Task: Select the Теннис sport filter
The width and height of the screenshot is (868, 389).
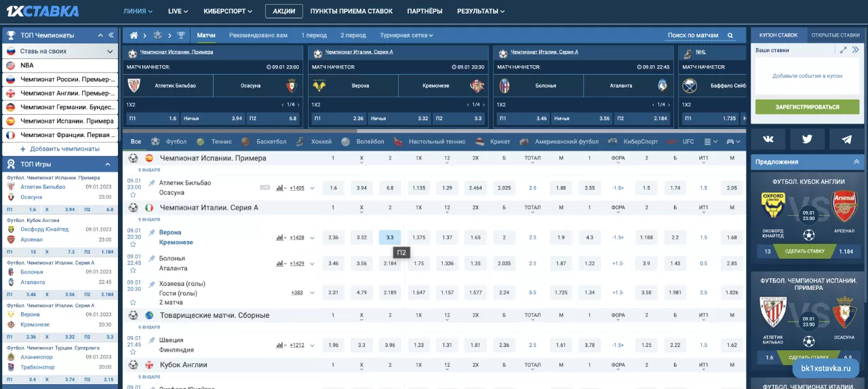Action: coord(214,142)
